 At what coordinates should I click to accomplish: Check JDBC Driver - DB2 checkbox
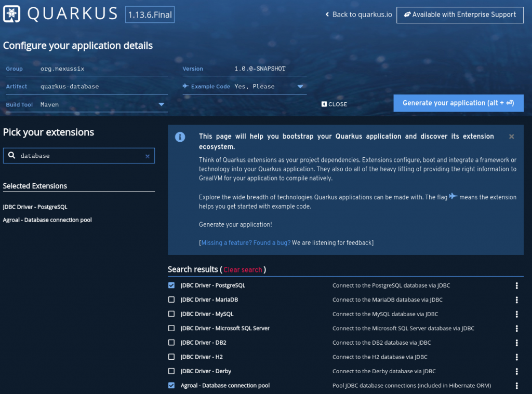coord(171,343)
